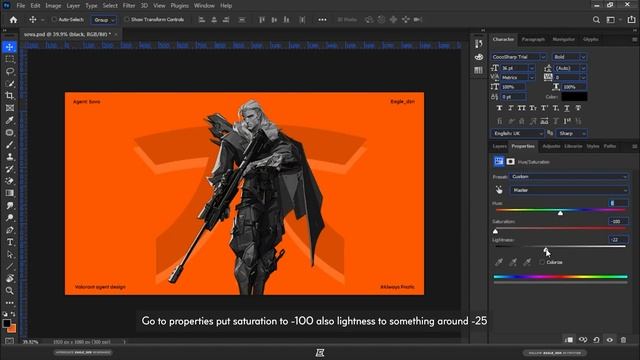Viewport: 640px width, 360px height.
Task: Select the Brush tool
Action: [x=9, y=145]
